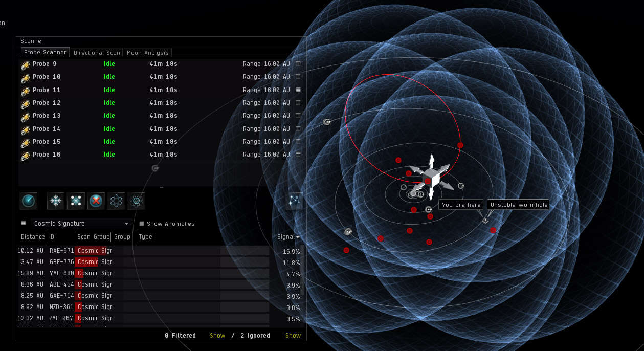Open filter settings menu left of Cosmic Signature
Image resolution: width=644 pixels, height=351 pixels.
coord(24,223)
